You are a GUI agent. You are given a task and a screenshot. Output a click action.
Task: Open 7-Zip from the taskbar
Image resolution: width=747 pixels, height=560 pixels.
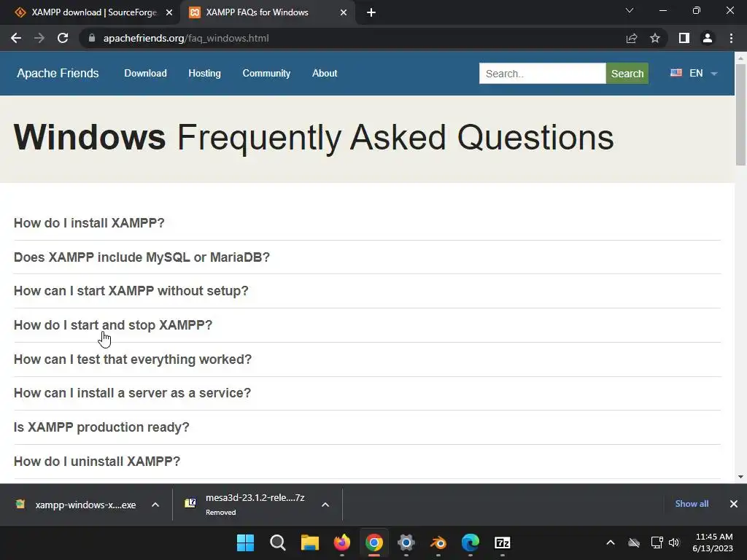(503, 542)
